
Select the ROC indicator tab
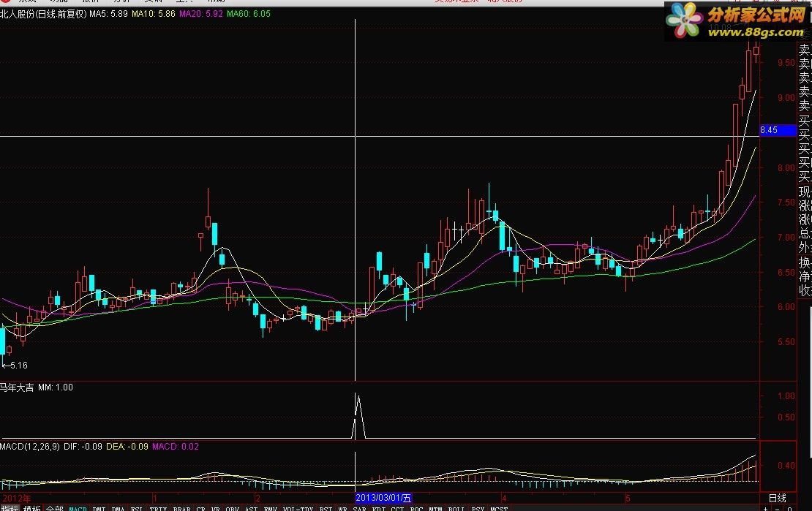pos(416,508)
